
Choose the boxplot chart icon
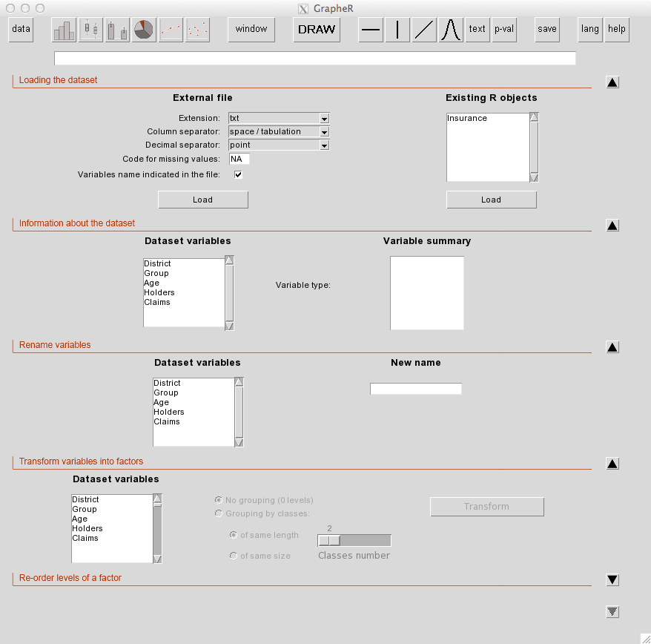click(x=90, y=30)
